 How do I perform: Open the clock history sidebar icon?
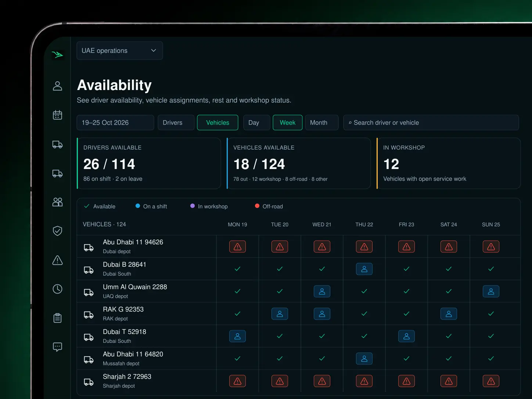point(57,289)
